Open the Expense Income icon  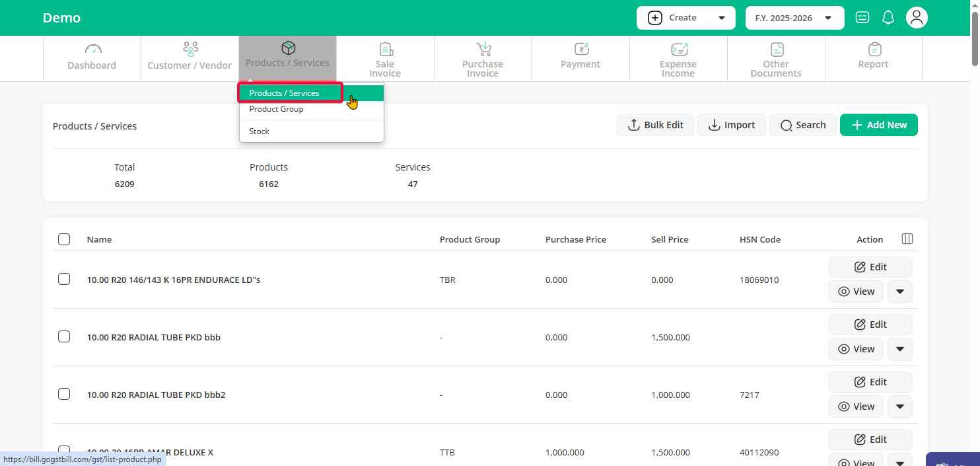click(678, 50)
